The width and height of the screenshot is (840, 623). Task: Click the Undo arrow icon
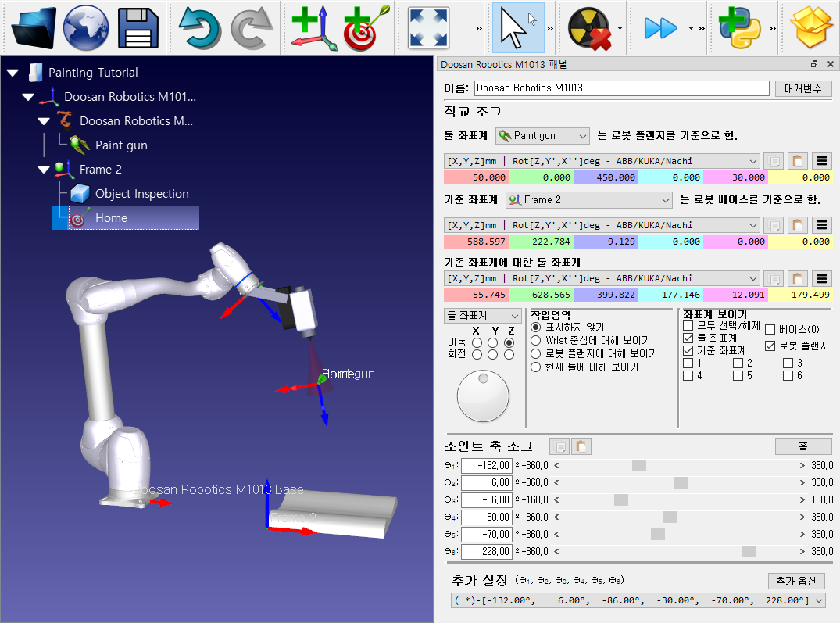[x=200, y=27]
